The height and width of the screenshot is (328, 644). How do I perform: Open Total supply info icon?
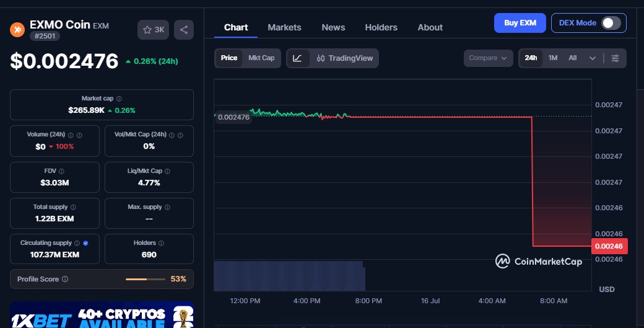coord(73,207)
